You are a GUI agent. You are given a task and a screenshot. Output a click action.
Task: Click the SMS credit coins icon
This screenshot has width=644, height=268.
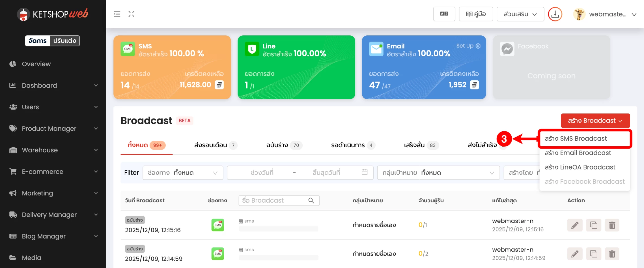click(x=219, y=85)
